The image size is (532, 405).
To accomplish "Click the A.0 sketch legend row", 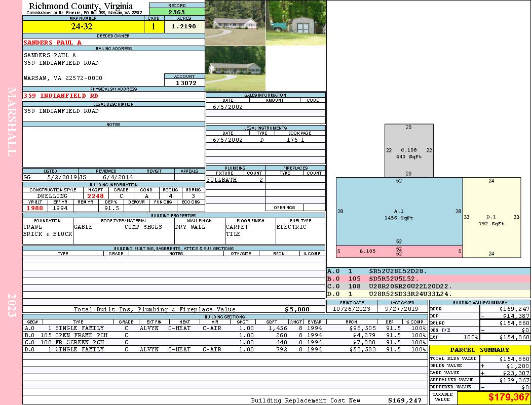I will pos(428,271).
